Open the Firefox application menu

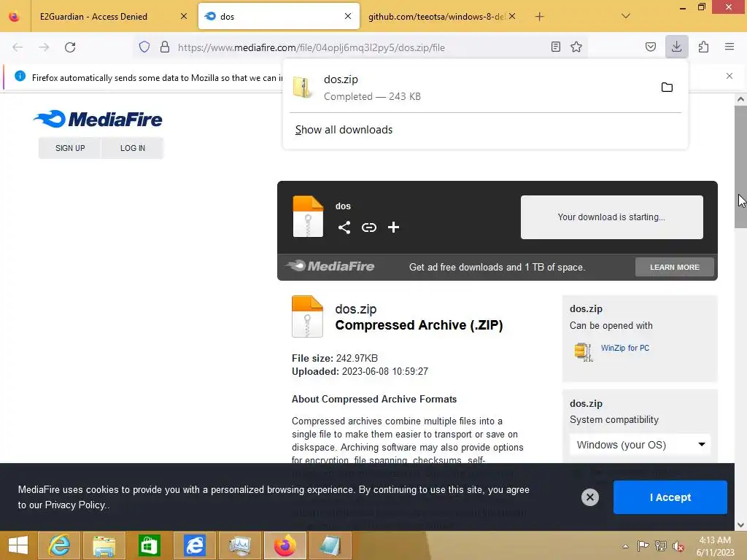click(729, 47)
